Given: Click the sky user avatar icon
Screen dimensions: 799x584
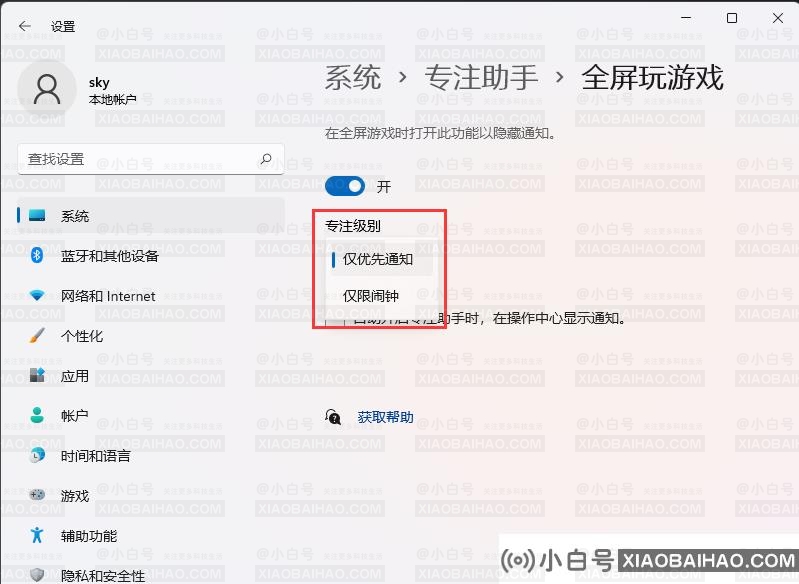Looking at the screenshot, I should pyautogui.click(x=47, y=90).
